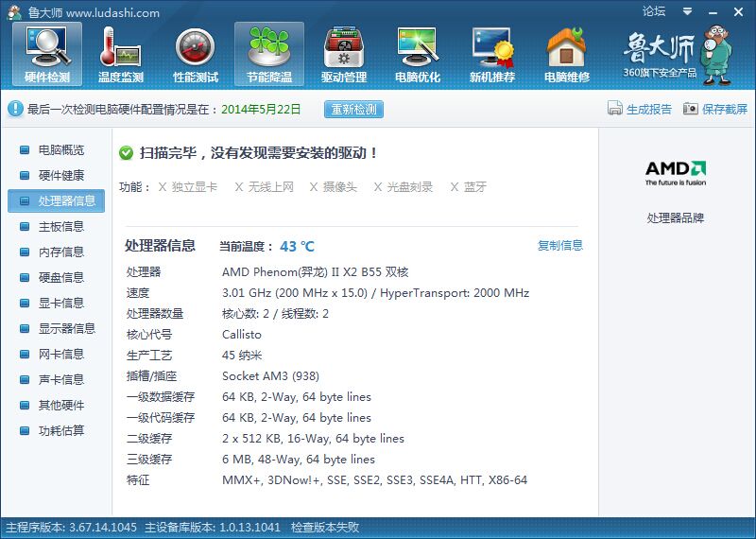
Task: Click the green scan-complete checkmark icon
Action: pyautogui.click(x=126, y=153)
